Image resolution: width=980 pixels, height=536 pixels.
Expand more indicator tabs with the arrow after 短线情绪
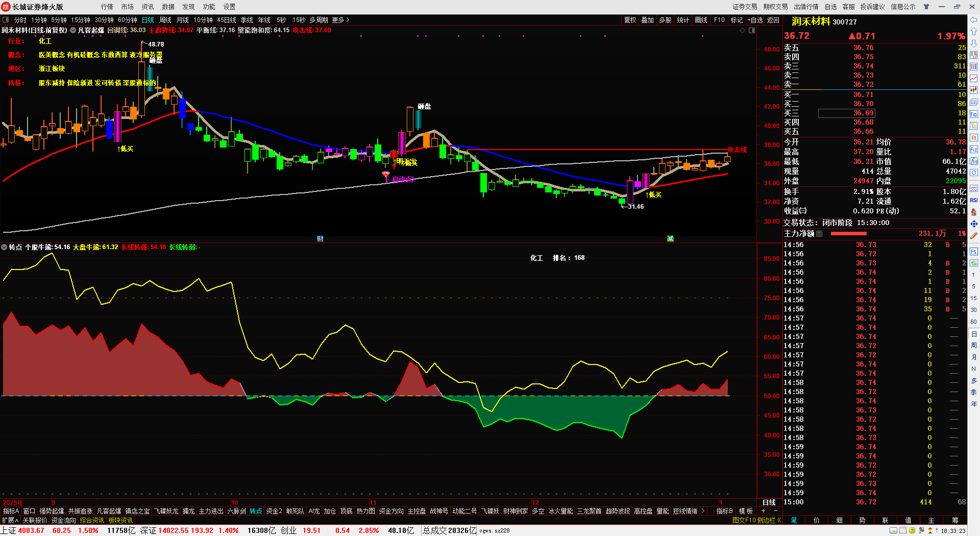[x=703, y=511]
